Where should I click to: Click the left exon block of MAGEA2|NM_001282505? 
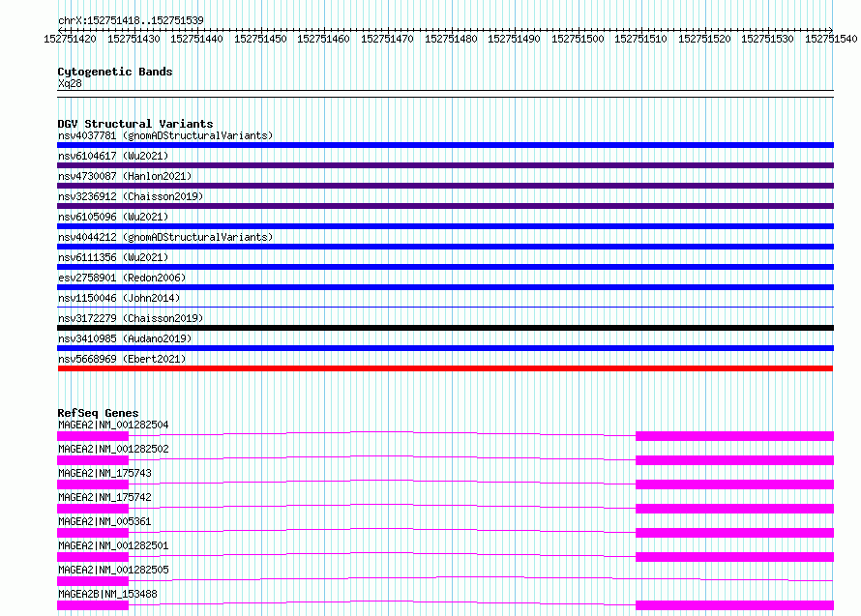(93, 581)
